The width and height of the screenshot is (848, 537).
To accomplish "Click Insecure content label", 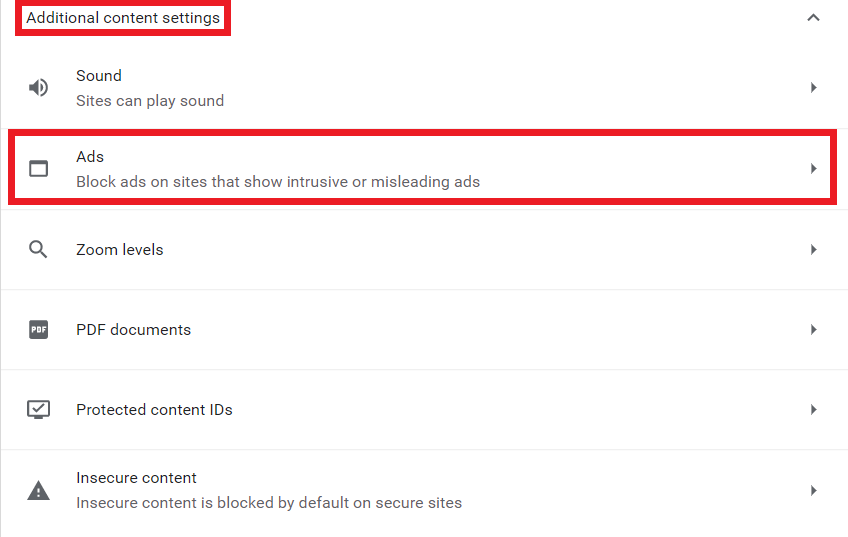I will pos(136,478).
